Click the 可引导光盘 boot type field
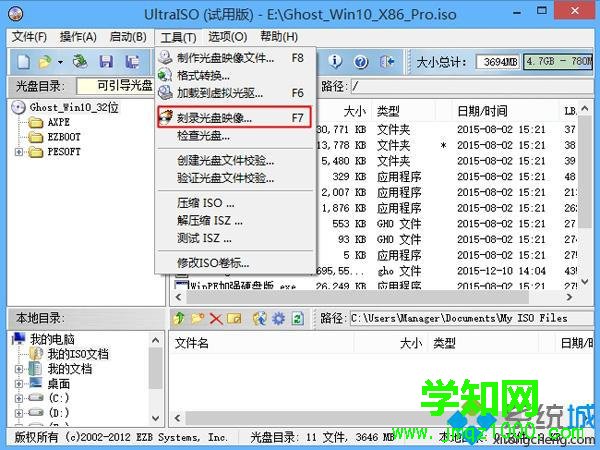 pos(115,86)
